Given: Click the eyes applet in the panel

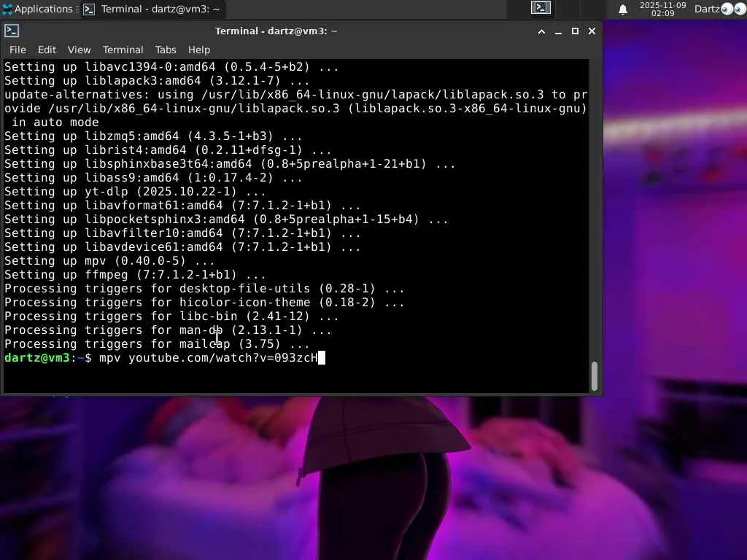Looking at the screenshot, I should tap(733, 9).
